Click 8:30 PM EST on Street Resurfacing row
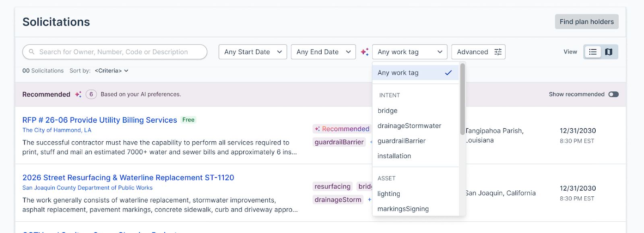 pyautogui.click(x=577, y=198)
